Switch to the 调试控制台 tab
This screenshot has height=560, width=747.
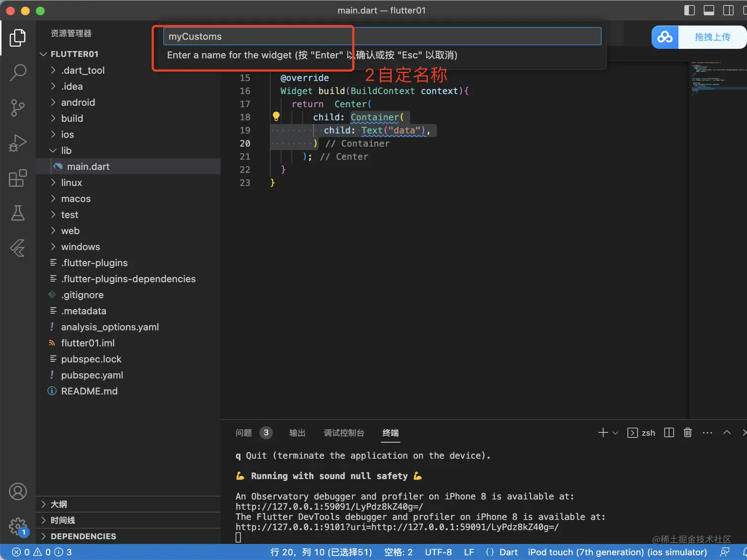[343, 433]
